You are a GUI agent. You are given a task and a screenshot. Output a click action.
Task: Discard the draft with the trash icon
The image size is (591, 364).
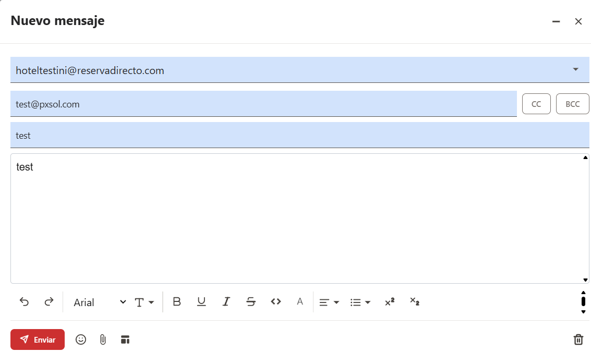tap(578, 339)
